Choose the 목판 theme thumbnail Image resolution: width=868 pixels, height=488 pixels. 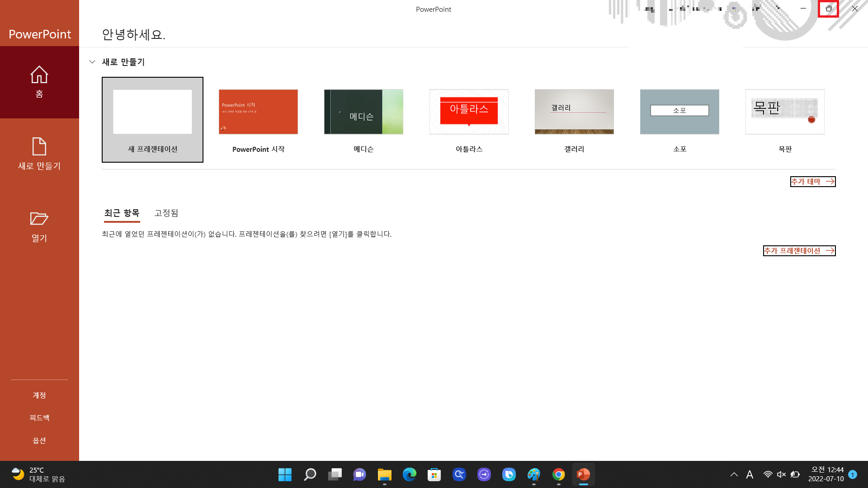785,112
